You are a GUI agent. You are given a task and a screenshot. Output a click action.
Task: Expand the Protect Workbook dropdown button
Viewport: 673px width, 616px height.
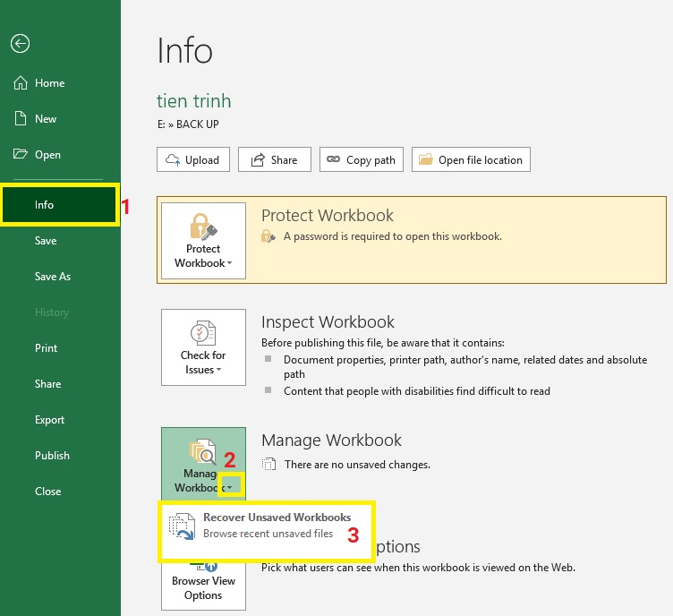coord(203,241)
